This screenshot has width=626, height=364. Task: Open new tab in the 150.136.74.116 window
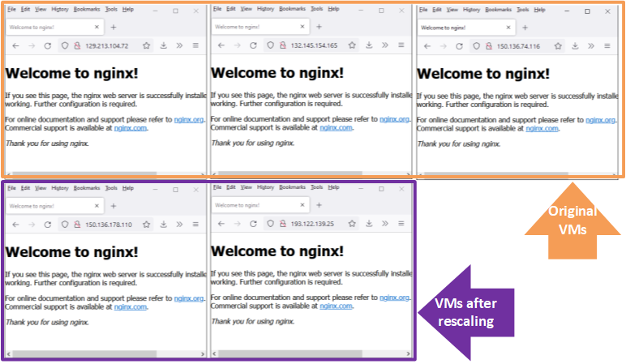click(525, 28)
